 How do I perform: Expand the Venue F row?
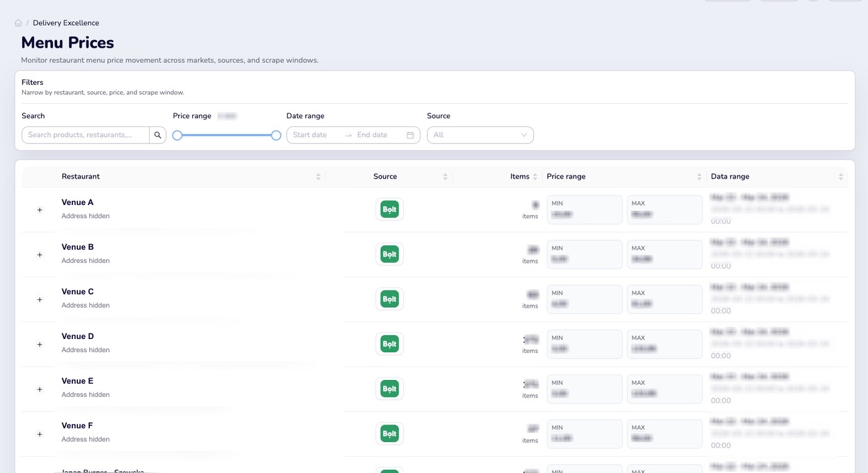tap(40, 434)
